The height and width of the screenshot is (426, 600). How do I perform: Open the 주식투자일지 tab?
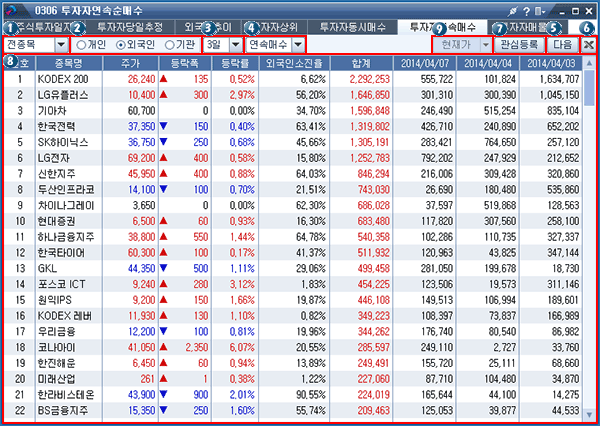coord(44,27)
